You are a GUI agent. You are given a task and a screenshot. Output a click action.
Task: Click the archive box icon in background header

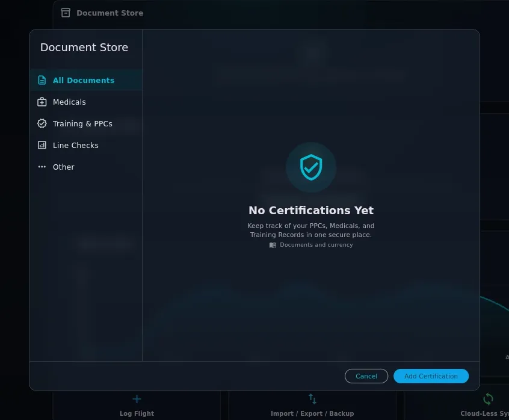point(66,13)
